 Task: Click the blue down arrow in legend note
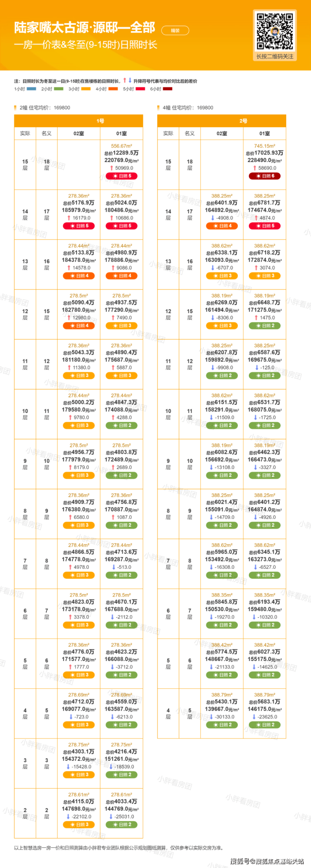[x=130, y=80]
